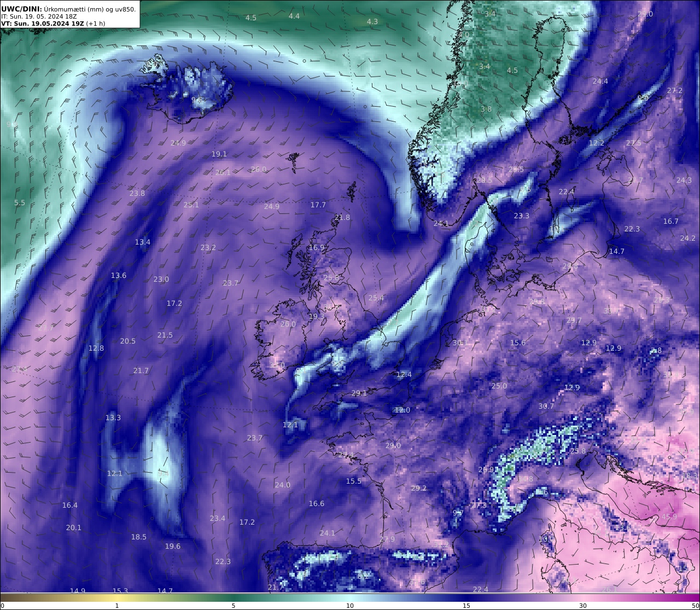Click the 12.0 value label
This screenshot has height=610, width=700.
(402, 410)
